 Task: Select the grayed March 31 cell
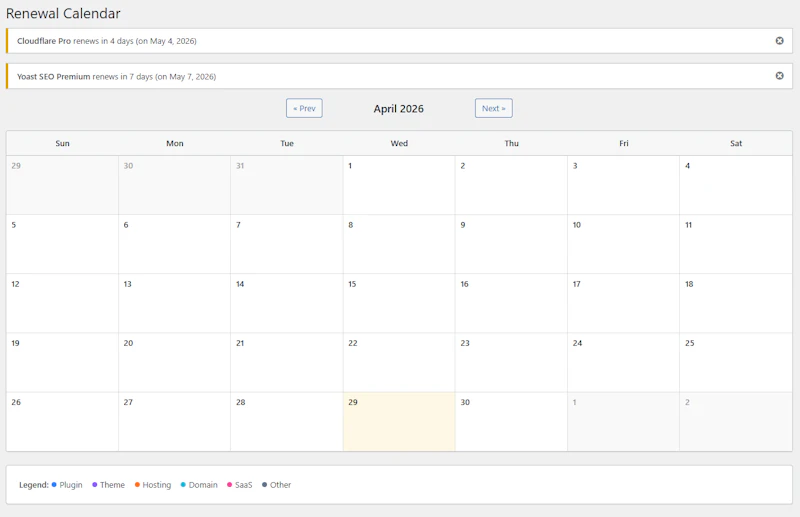(287, 185)
